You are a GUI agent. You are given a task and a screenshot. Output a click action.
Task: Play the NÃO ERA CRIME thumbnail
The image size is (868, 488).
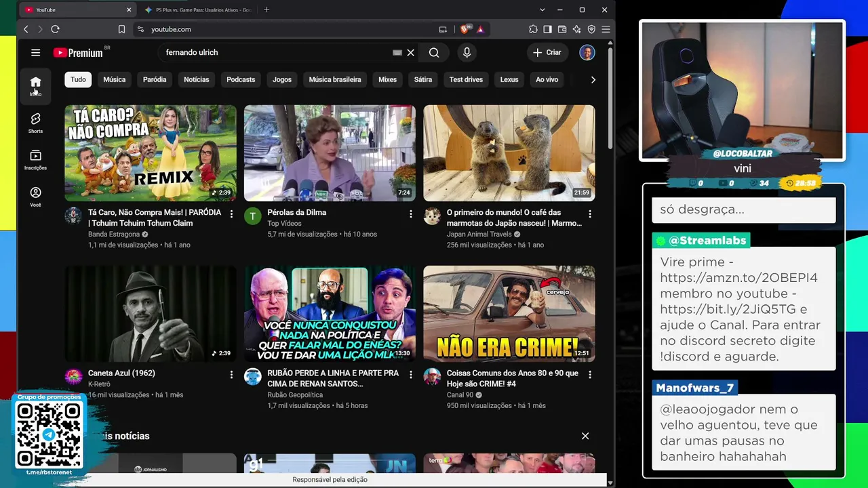[x=509, y=314]
